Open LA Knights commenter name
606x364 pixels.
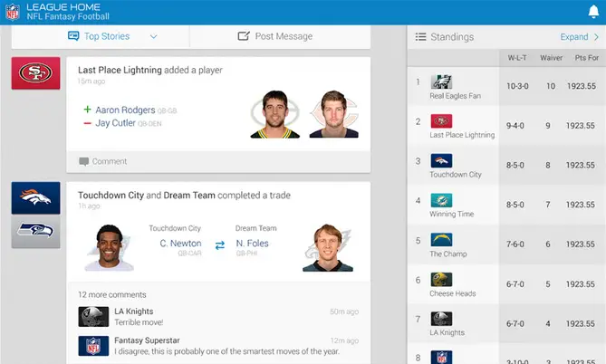point(134,311)
